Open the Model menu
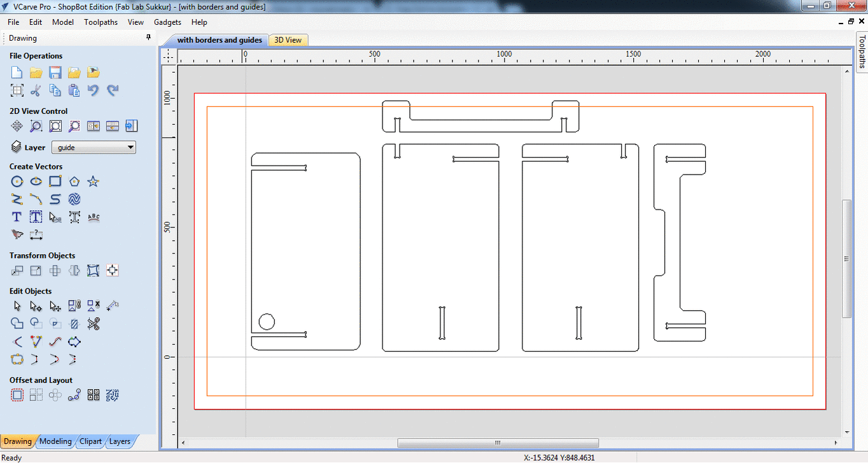 pyautogui.click(x=63, y=22)
